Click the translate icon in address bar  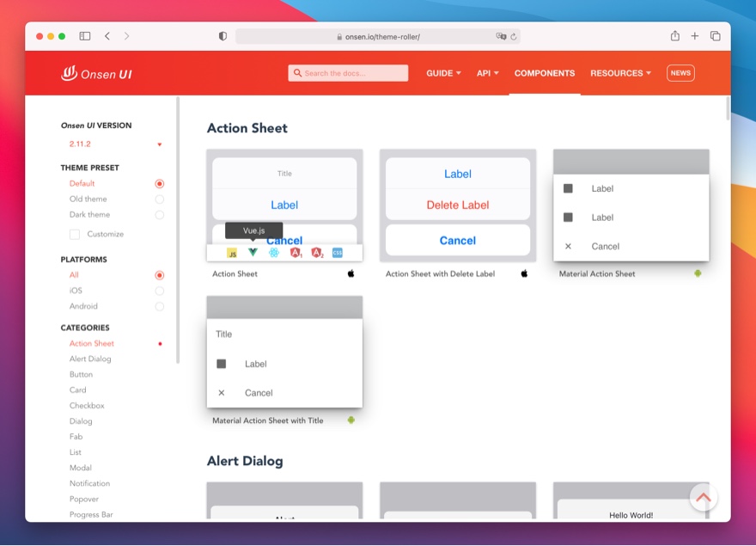click(x=501, y=36)
